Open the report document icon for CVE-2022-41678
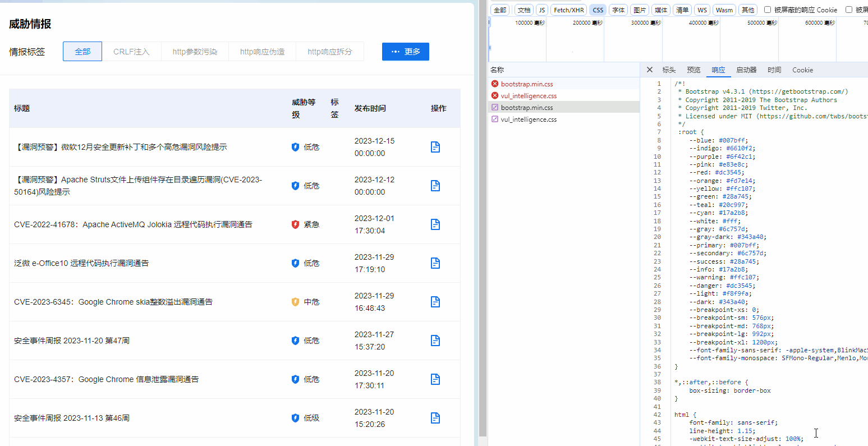Viewport: 868px width, 446px height. [435, 224]
